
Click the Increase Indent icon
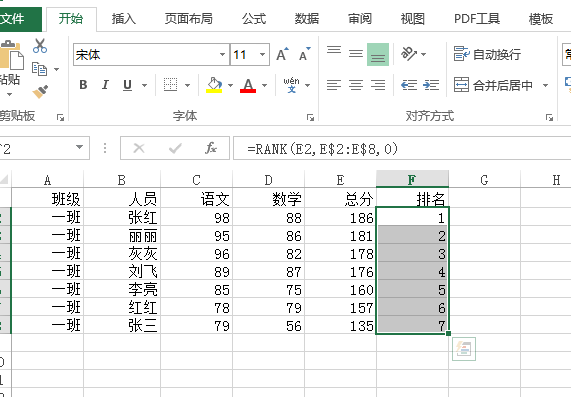(x=431, y=85)
